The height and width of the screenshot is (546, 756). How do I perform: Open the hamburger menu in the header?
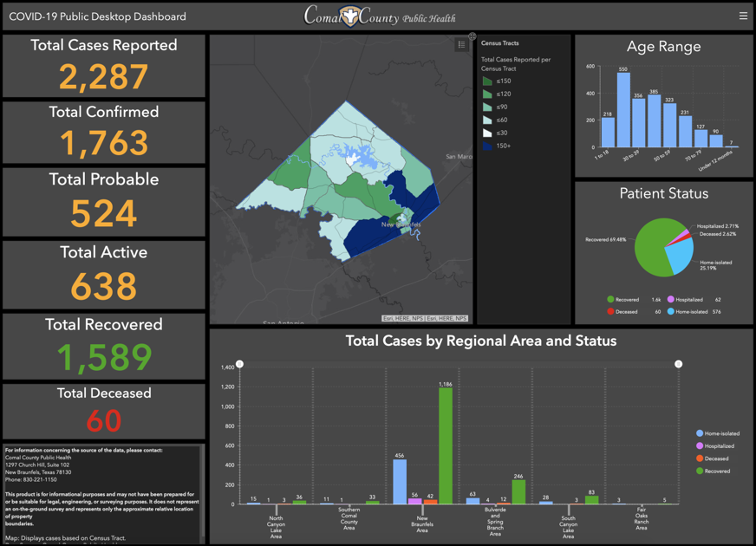pos(743,16)
